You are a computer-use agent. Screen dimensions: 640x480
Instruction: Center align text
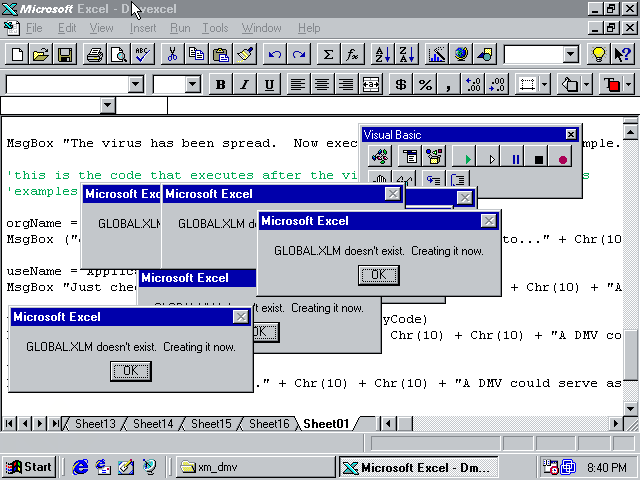coord(322,84)
